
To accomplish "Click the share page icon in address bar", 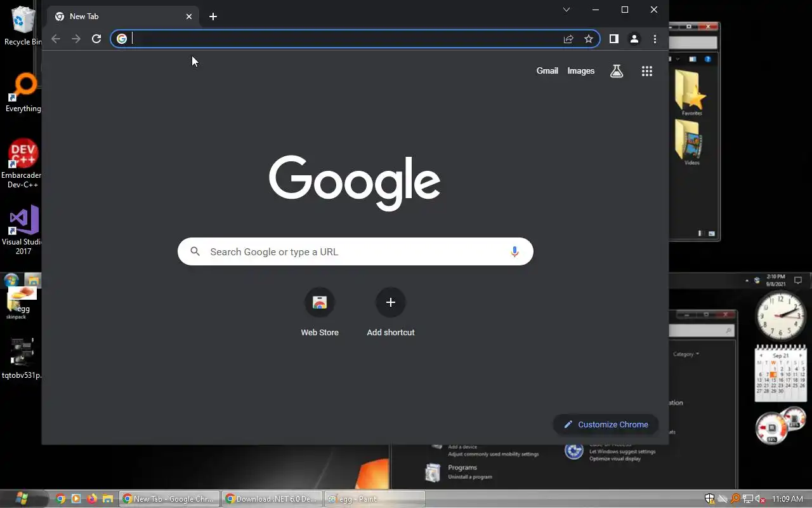I will 568,39.
